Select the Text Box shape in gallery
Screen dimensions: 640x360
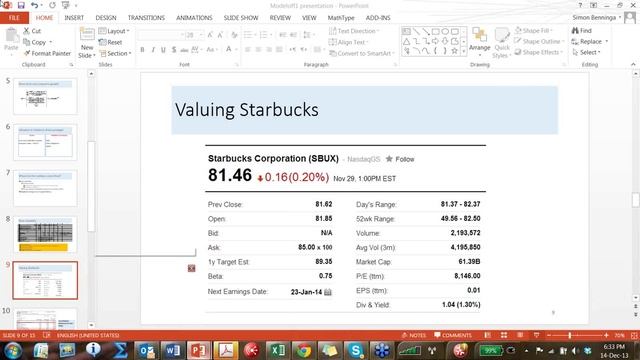407,31
